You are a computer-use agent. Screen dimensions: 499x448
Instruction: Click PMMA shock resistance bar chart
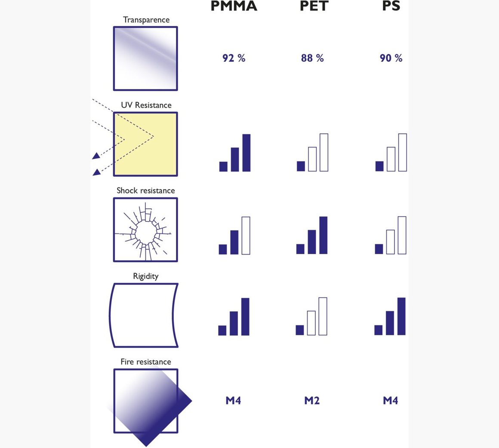(234, 236)
